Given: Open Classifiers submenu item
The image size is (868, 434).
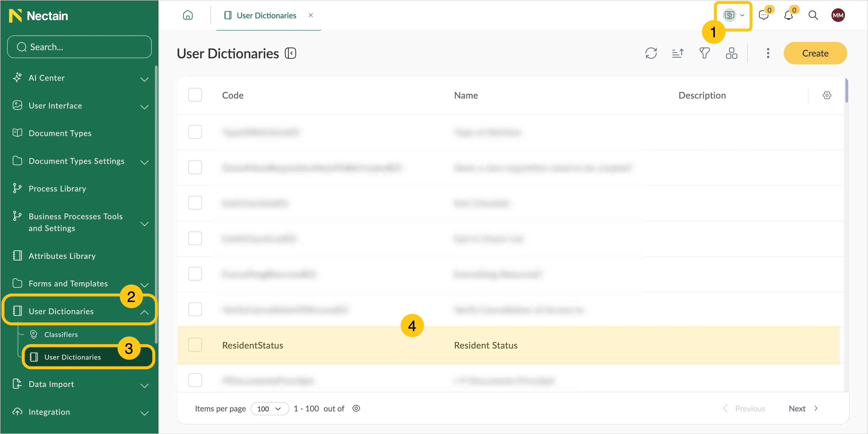Looking at the screenshot, I should click(x=61, y=335).
